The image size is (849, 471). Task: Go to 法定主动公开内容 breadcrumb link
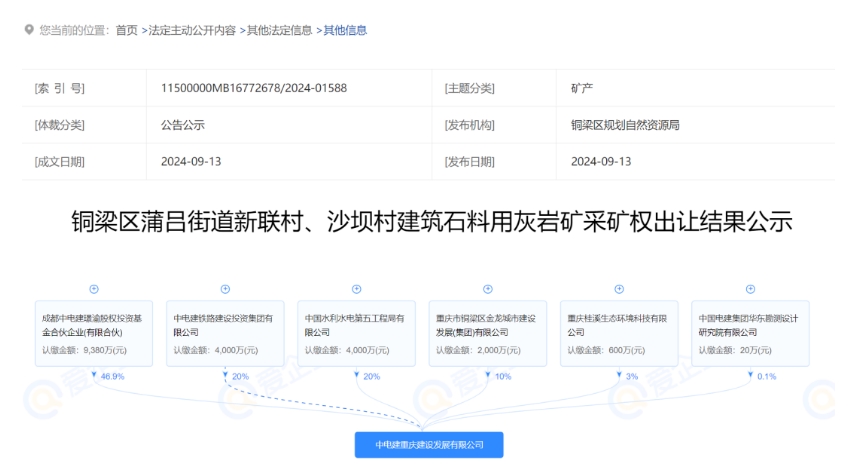point(192,31)
